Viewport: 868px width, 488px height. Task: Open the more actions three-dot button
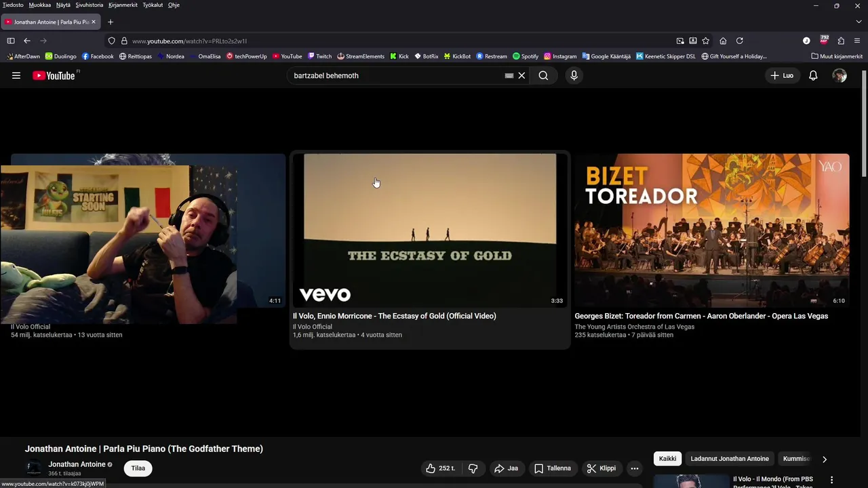[634, 468]
